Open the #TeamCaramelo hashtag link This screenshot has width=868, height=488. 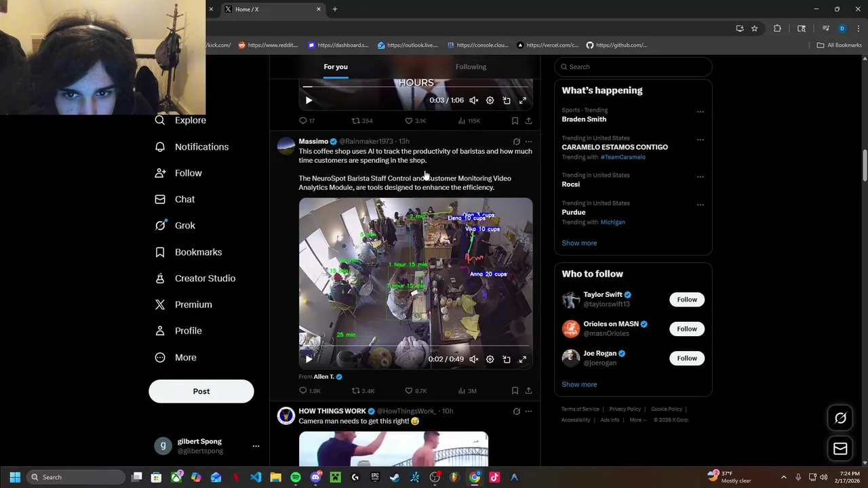pos(623,157)
